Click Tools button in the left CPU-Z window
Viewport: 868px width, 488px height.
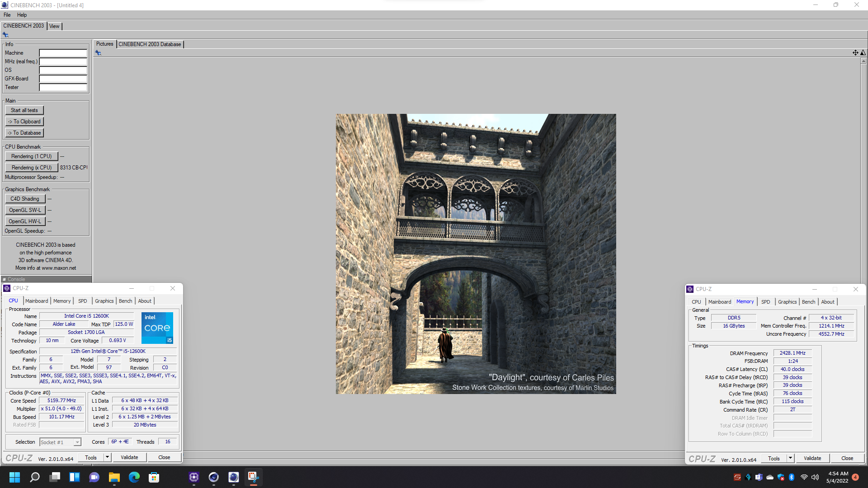(91, 457)
